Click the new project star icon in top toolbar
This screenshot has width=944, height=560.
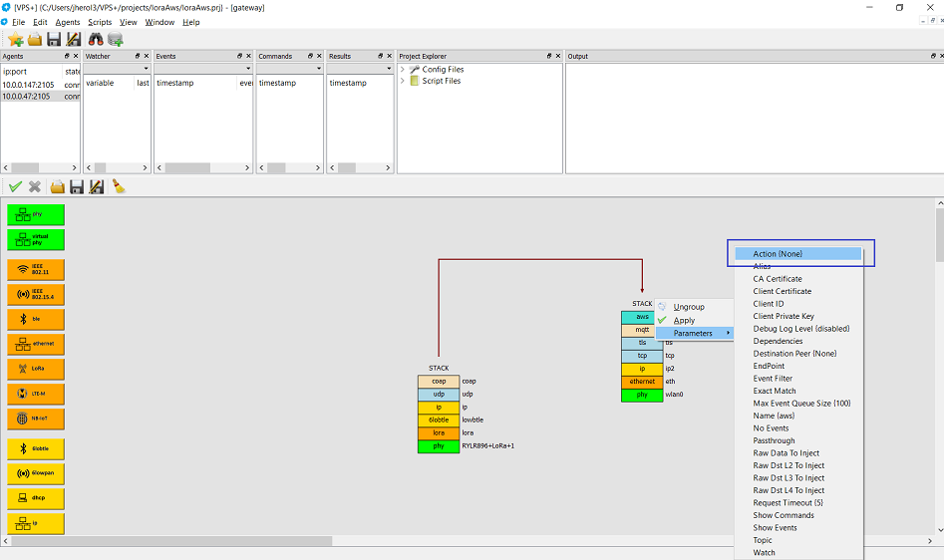[15, 39]
